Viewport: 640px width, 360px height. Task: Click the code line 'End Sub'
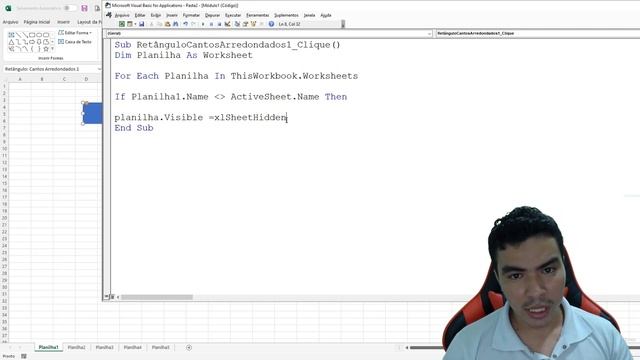coord(134,128)
